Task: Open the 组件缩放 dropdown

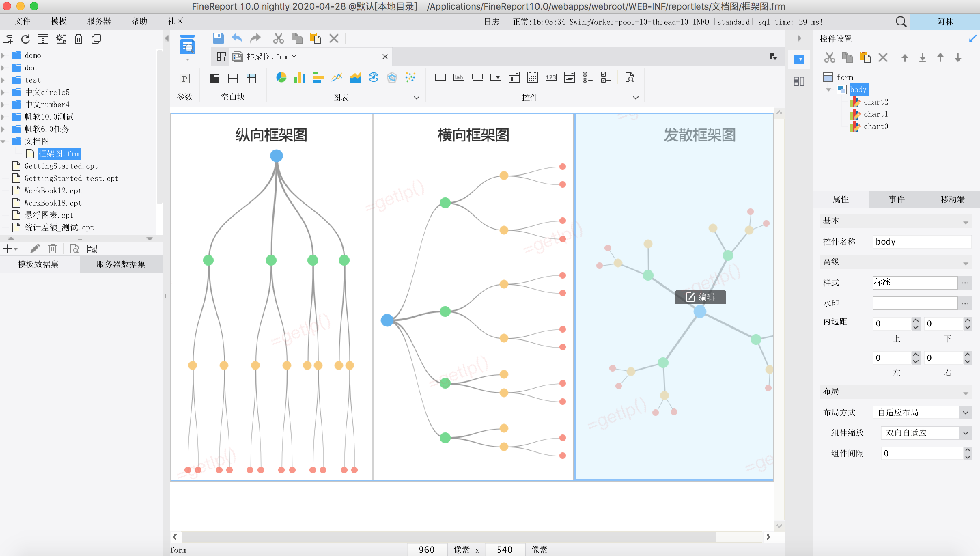Action: (965, 433)
